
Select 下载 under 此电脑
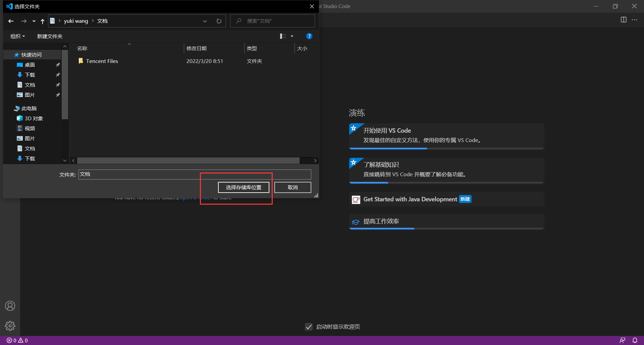30,158
